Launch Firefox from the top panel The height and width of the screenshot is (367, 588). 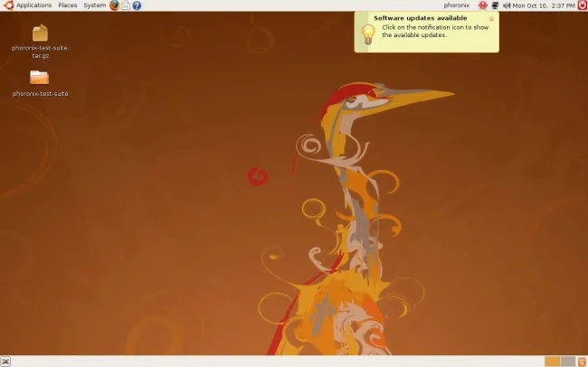click(x=115, y=5)
